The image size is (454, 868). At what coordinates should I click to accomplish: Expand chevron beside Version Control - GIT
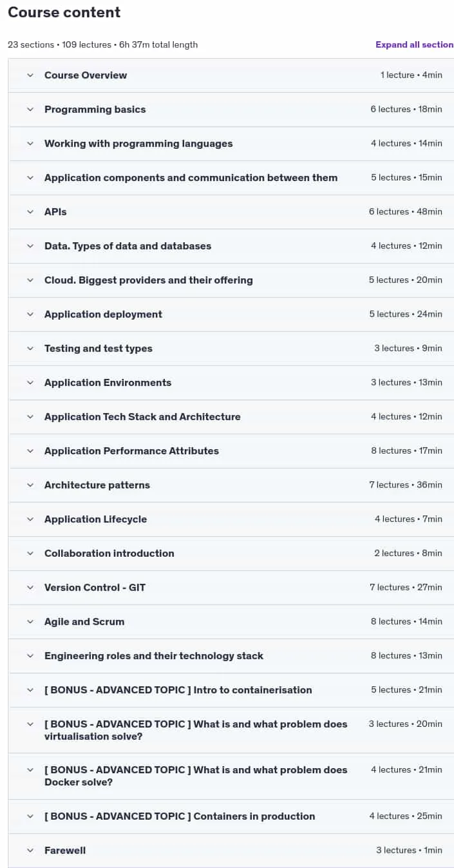coord(30,588)
